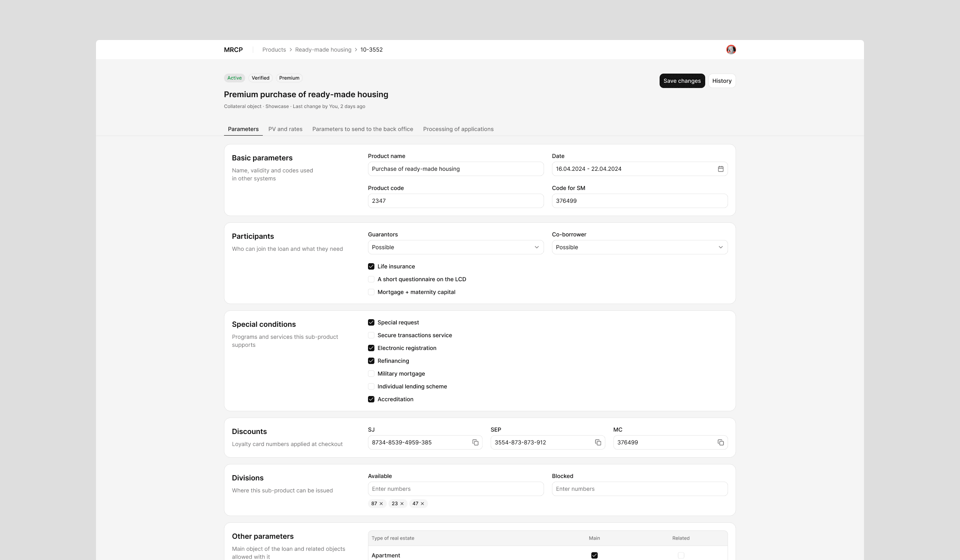Uncheck the Accreditation checkbox
The height and width of the screenshot is (560, 960).
pos(371,399)
